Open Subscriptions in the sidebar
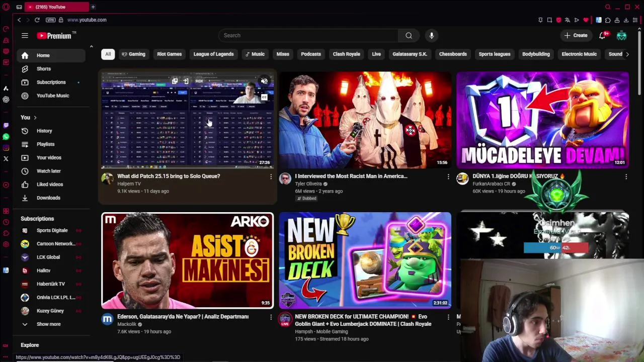The height and width of the screenshot is (362, 644). coord(51,82)
